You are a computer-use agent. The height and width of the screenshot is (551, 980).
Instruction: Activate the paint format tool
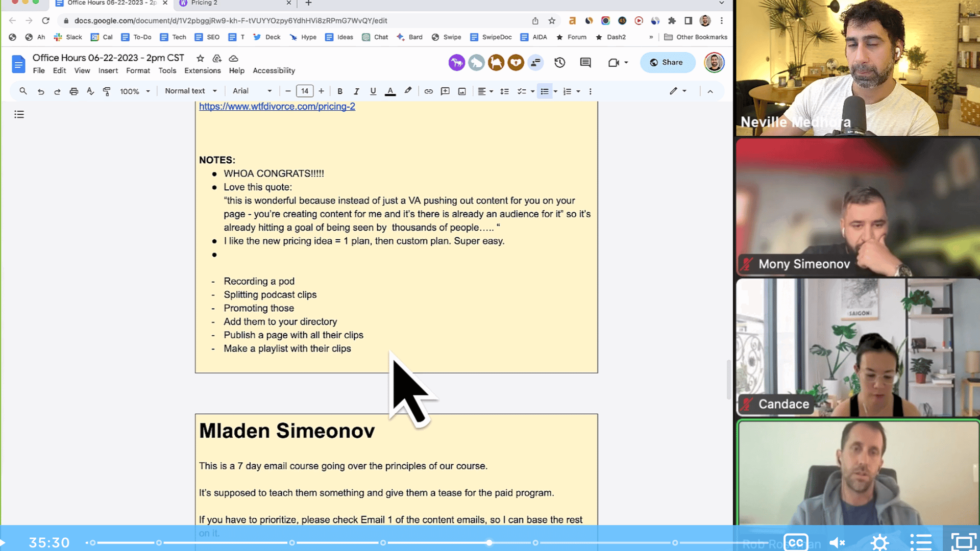(107, 91)
